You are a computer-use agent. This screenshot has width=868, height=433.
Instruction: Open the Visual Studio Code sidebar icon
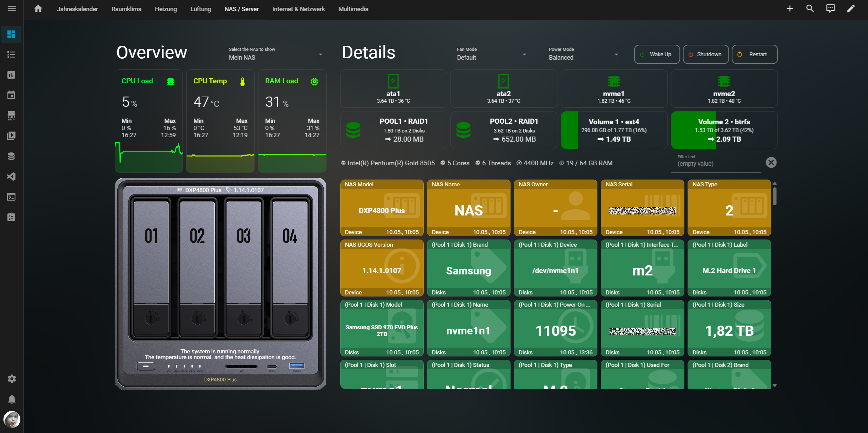11,177
